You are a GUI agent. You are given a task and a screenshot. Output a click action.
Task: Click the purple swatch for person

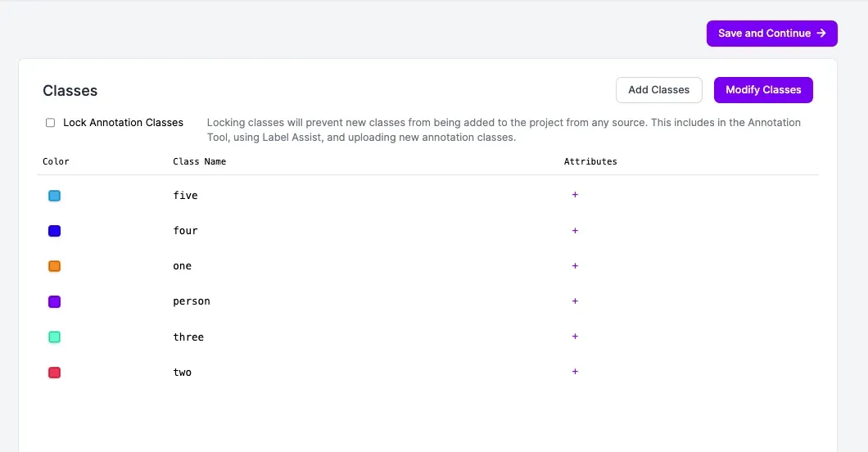pos(55,302)
